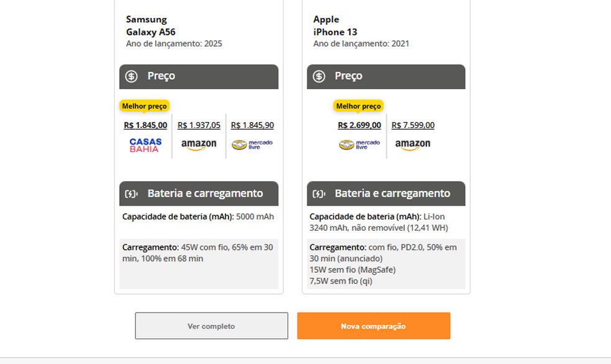Click Mercado Livre logo under iPhone 13
Image resolution: width=611 pixels, height=364 pixels.
pos(360,144)
